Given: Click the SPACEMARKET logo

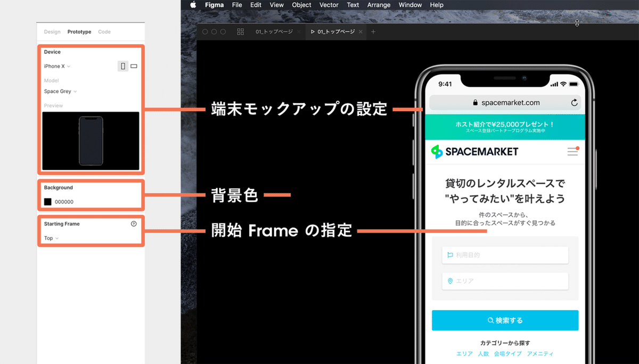Looking at the screenshot, I should coord(474,152).
